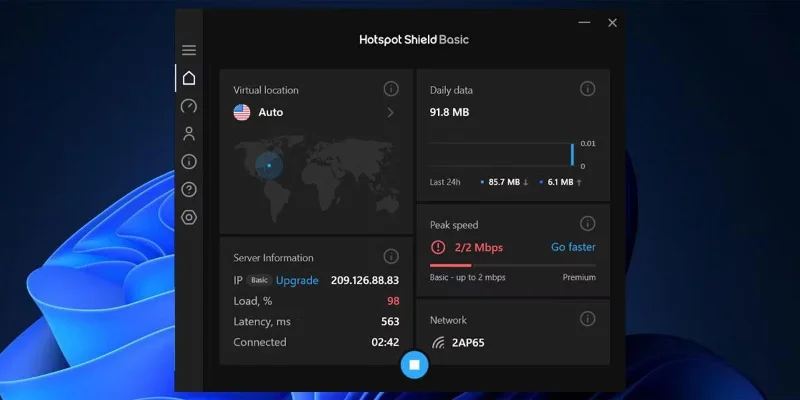This screenshot has height=400, width=800.
Task: Stop the VPN connection with the blue button
Action: point(414,365)
